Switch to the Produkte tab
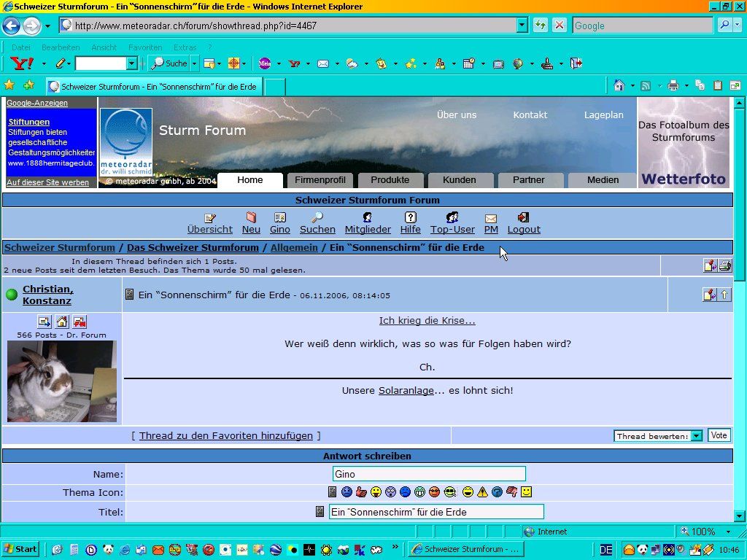Viewport: 747px width, 560px height. click(390, 180)
